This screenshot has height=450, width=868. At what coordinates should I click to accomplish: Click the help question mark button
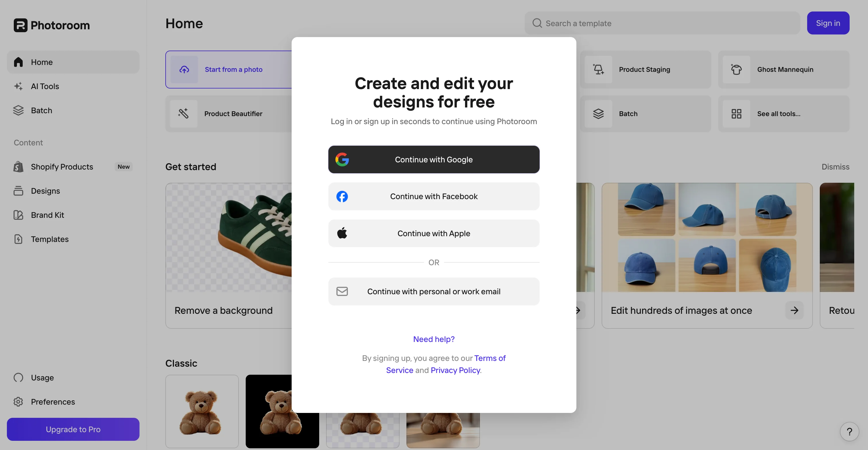click(x=849, y=431)
